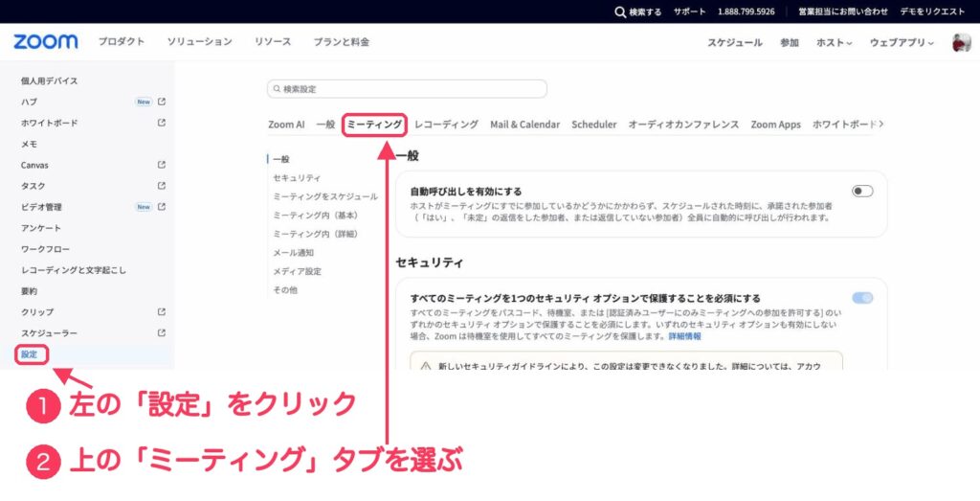This screenshot has height=501, width=980.
Task: Jump to ミーティングをスケジュール section
Action: coord(325,196)
